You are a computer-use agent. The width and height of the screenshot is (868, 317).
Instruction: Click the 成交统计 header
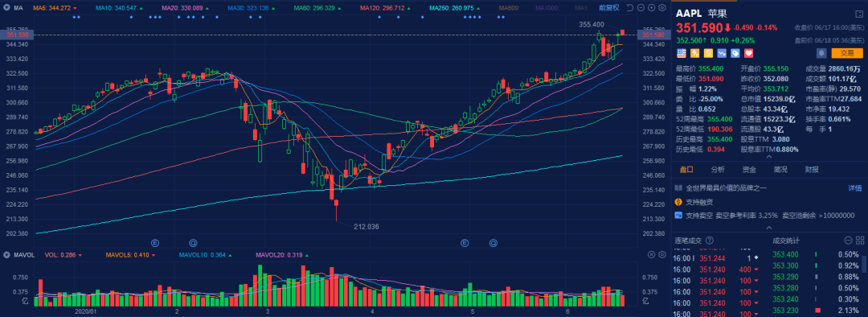[x=785, y=241]
